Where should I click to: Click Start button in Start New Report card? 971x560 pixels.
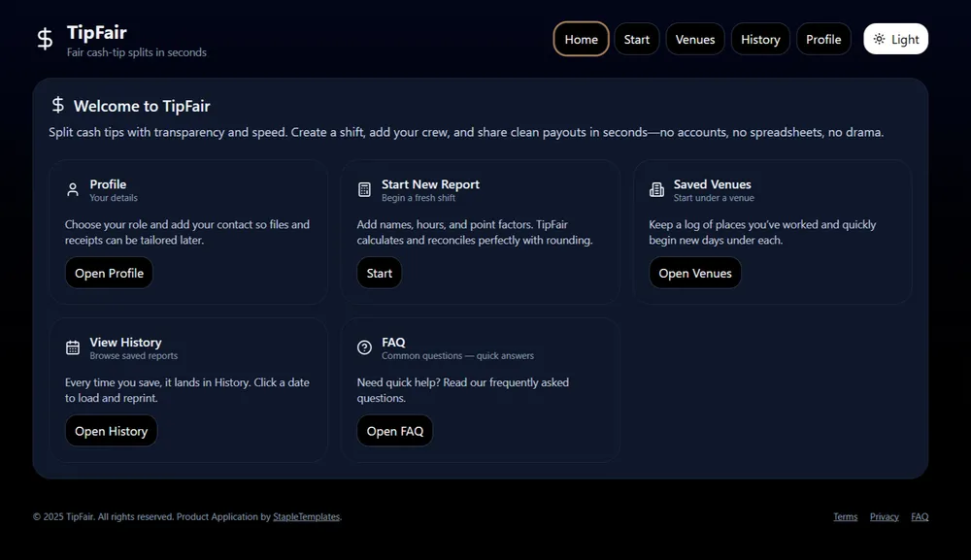click(379, 273)
